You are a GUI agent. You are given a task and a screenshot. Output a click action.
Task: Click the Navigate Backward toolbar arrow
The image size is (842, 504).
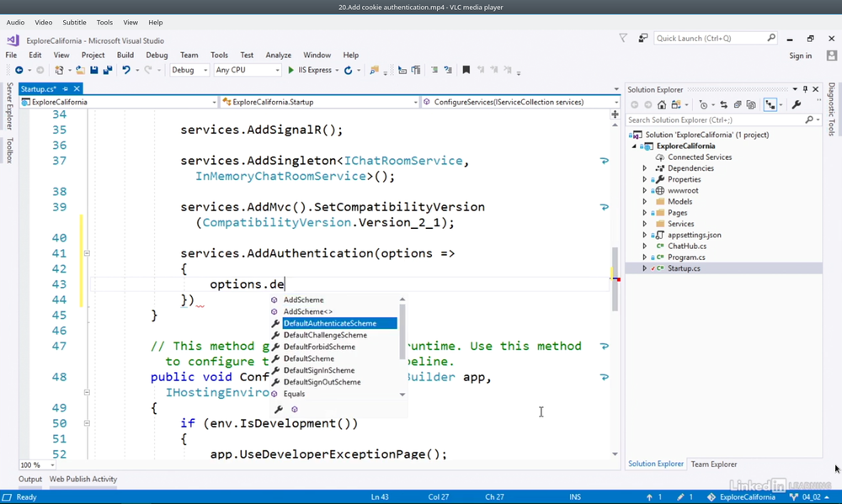point(19,71)
